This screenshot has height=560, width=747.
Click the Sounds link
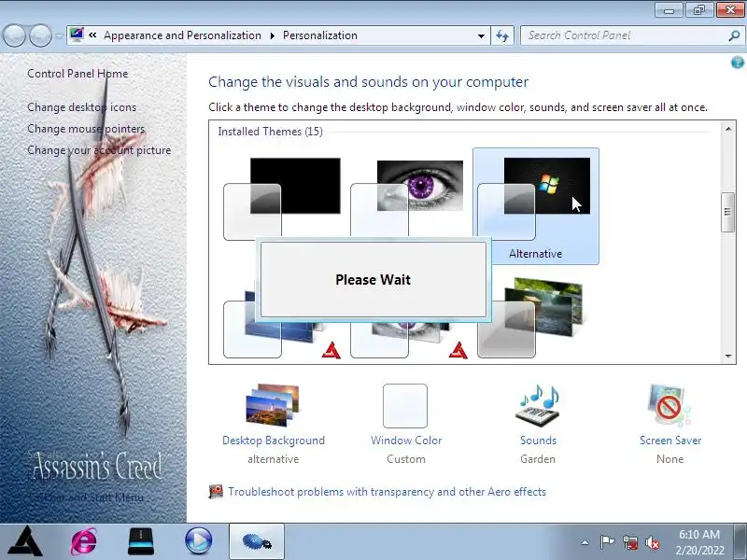(539, 441)
